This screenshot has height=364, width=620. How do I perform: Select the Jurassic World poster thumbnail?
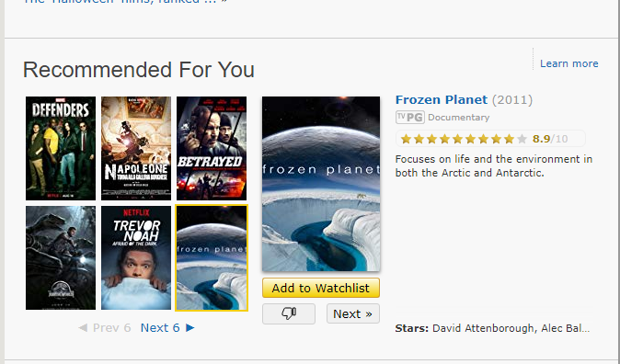[61, 257]
